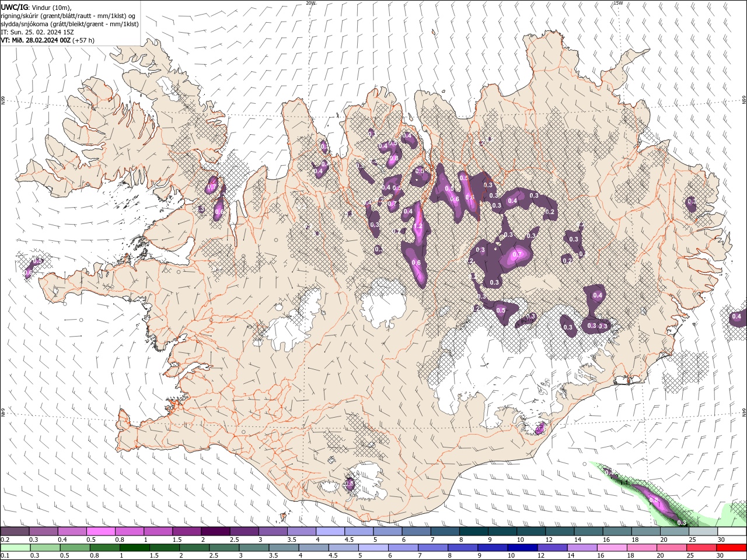Pick the 16 light pink swatch, lower legend row

click(611, 548)
